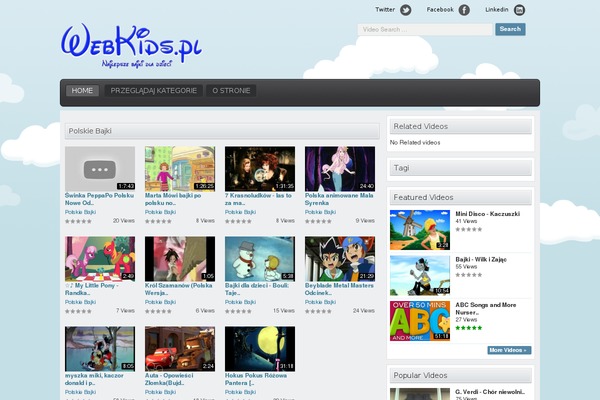Open Hokus Pokus Różowa Pantera thumbnail

click(260, 349)
